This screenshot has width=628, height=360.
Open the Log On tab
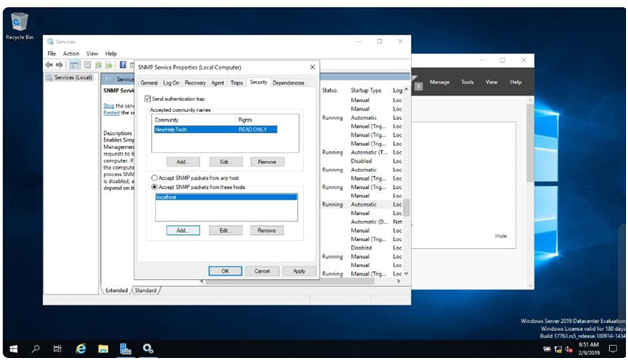pos(171,83)
